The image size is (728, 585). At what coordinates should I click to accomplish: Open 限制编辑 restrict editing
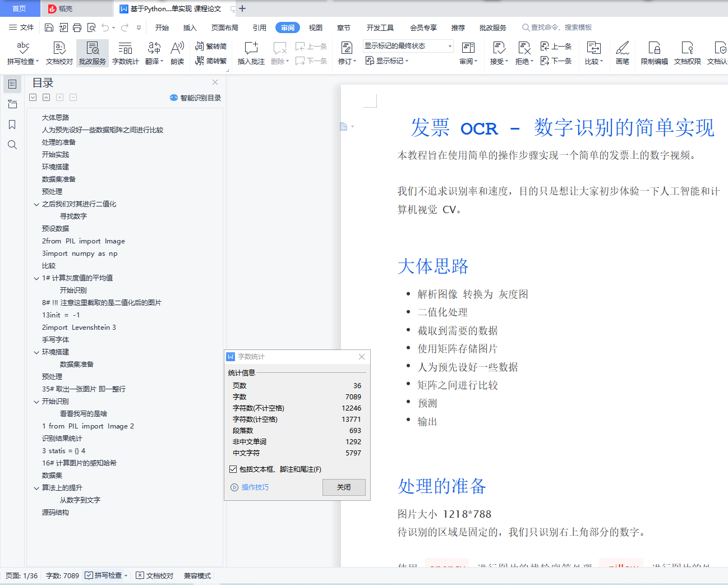(x=655, y=53)
